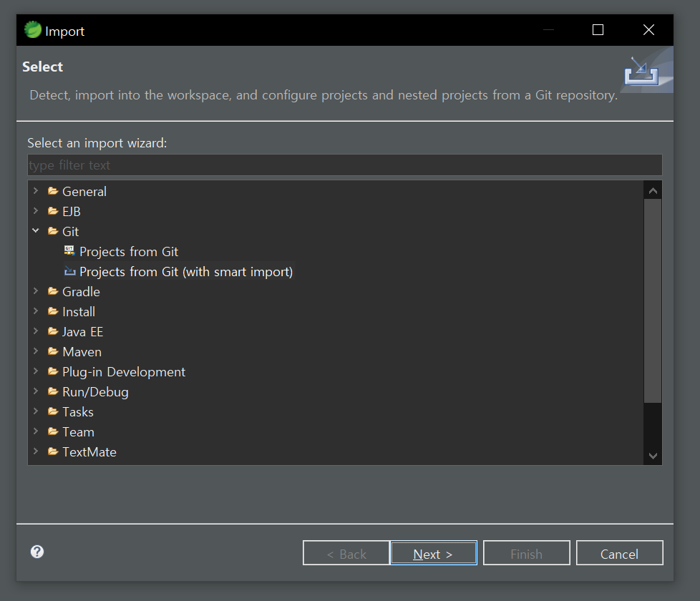Select the Tasks tree row text
Viewport: 700px width, 601px height.
tap(78, 412)
